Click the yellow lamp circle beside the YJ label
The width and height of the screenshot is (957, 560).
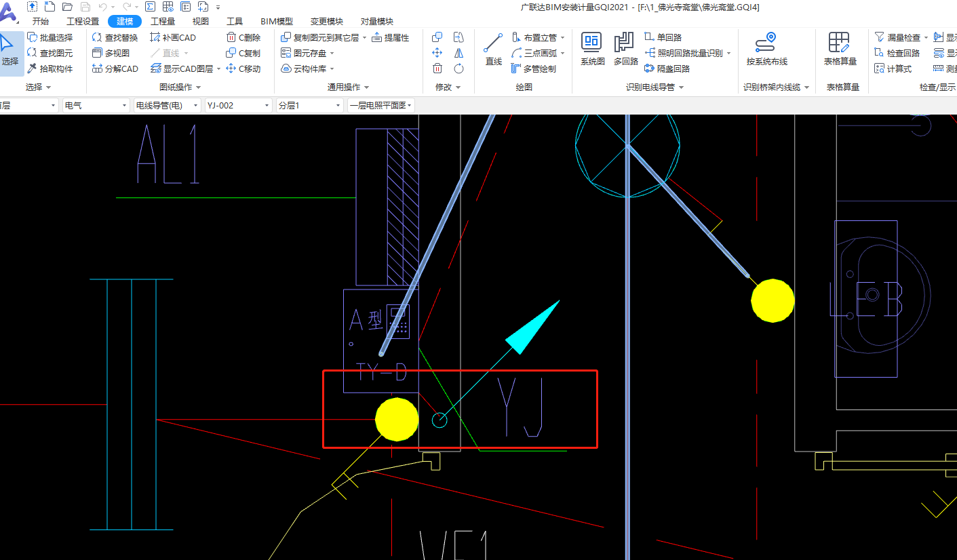point(397,419)
